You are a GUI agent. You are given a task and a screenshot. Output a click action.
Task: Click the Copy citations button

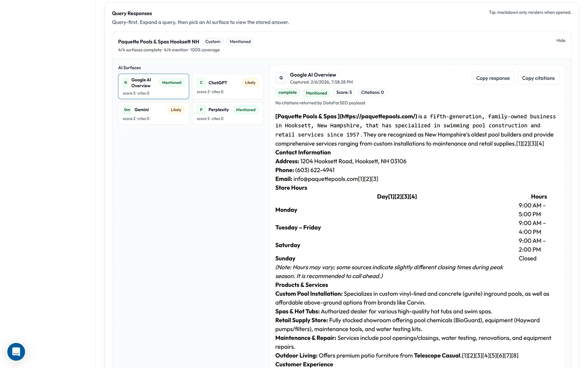click(x=538, y=78)
